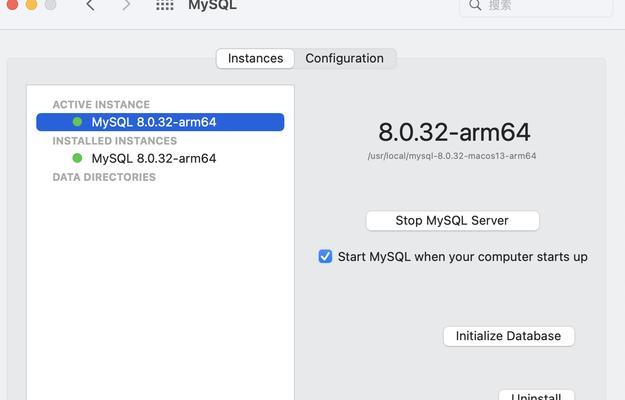625x400 pixels.
Task: Switch to the Instances tab
Action: pyautogui.click(x=256, y=59)
